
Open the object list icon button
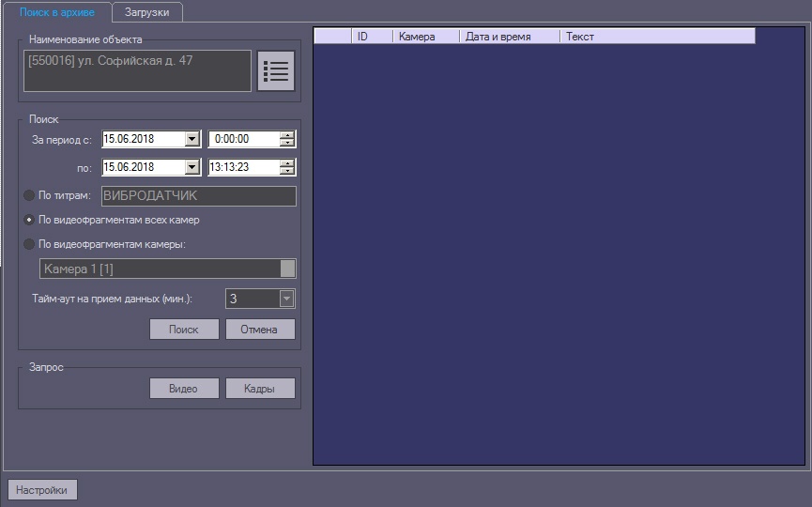point(276,70)
